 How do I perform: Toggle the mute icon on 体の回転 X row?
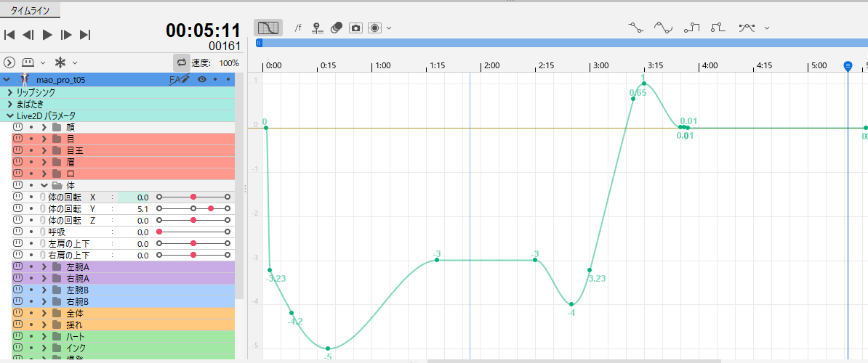tap(18, 197)
